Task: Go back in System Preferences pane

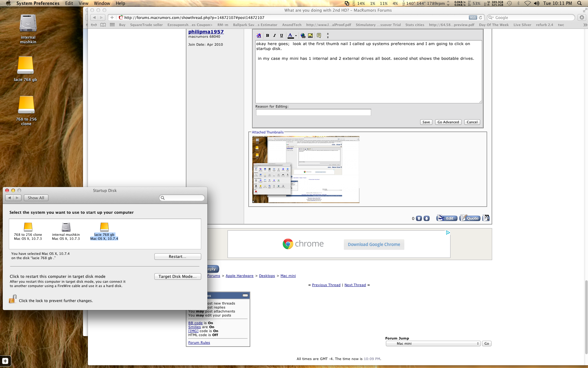Action: (x=9, y=198)
